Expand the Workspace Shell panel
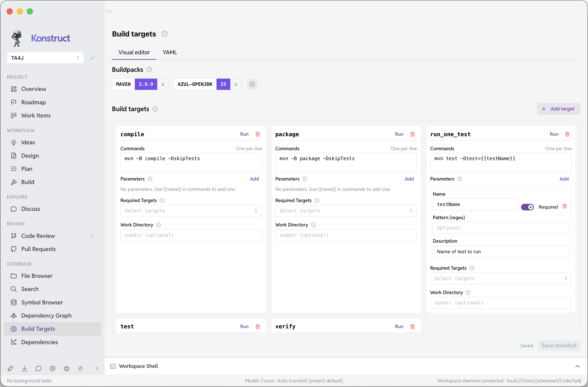The height and width of the screenshot is (387, 588). click(x=577, y=366)
